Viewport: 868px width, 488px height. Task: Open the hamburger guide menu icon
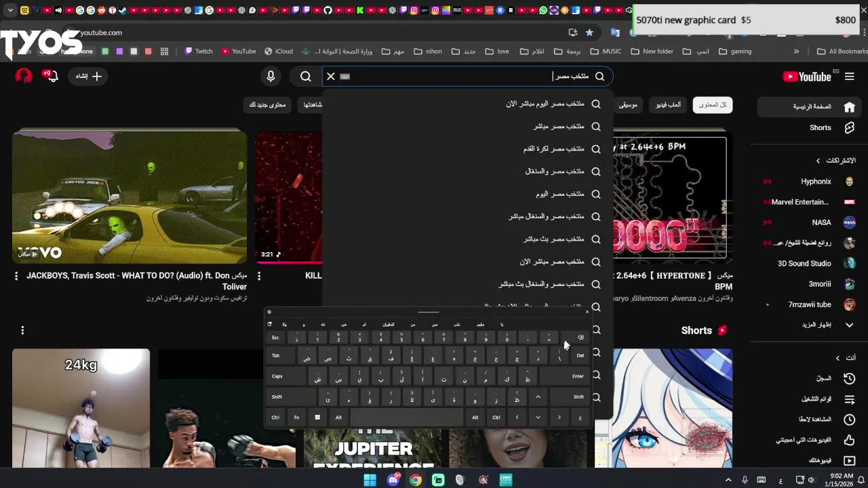(x=849, y=77)
